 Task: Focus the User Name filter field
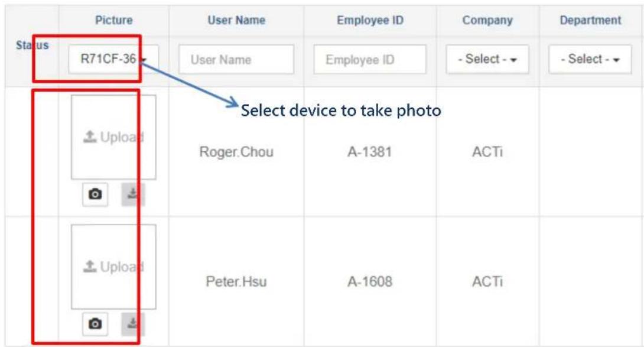pyautogui.click(x=236, y=60)
